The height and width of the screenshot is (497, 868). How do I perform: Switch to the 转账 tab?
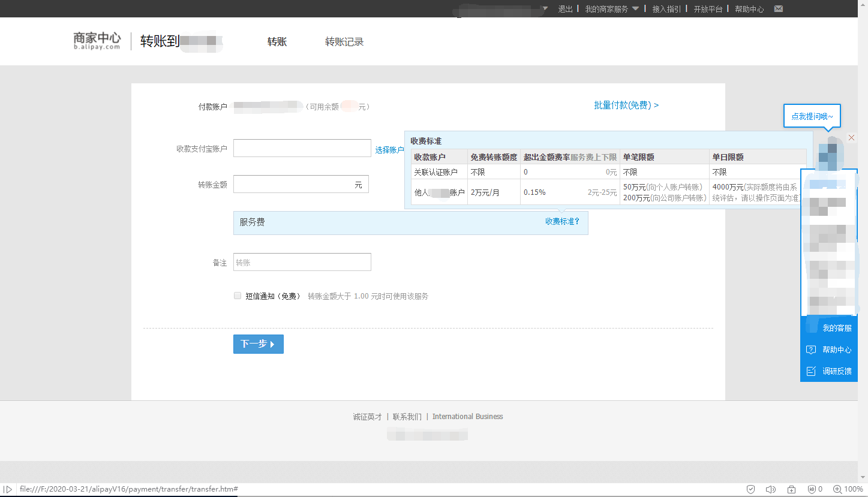click(x=277, y=42)
